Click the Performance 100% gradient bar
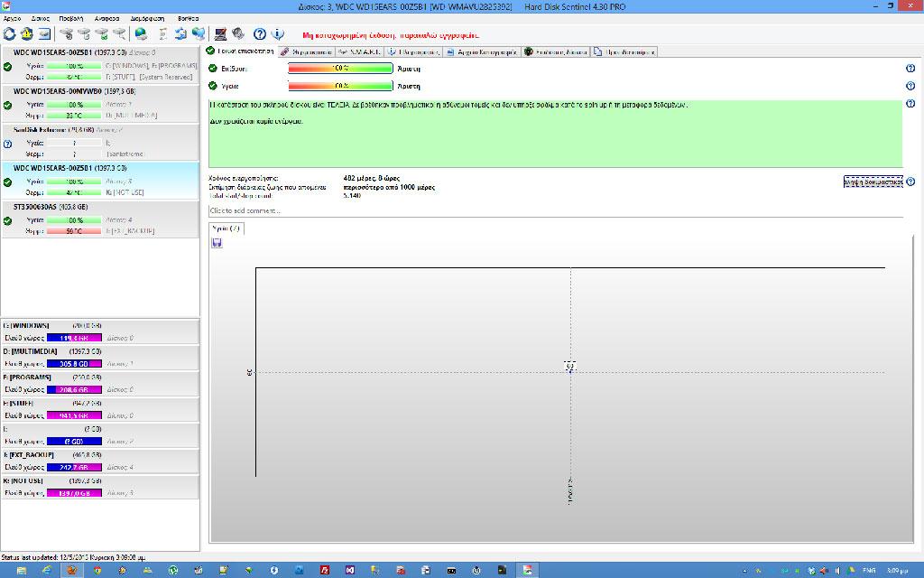This screenshot has width=924, height=578. (340, 69)
